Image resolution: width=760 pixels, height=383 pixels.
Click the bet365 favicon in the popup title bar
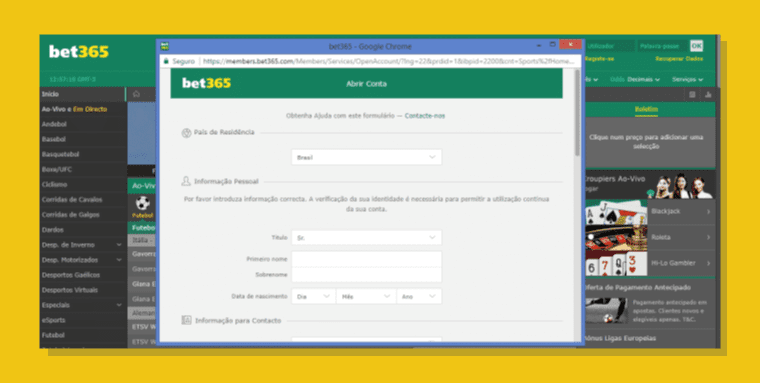pos(165,47)
